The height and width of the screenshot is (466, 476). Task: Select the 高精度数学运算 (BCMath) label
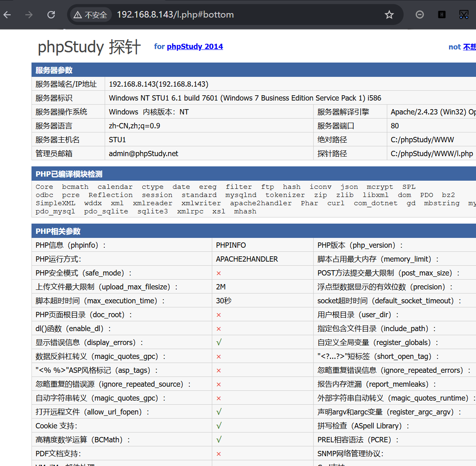(83, 440)
